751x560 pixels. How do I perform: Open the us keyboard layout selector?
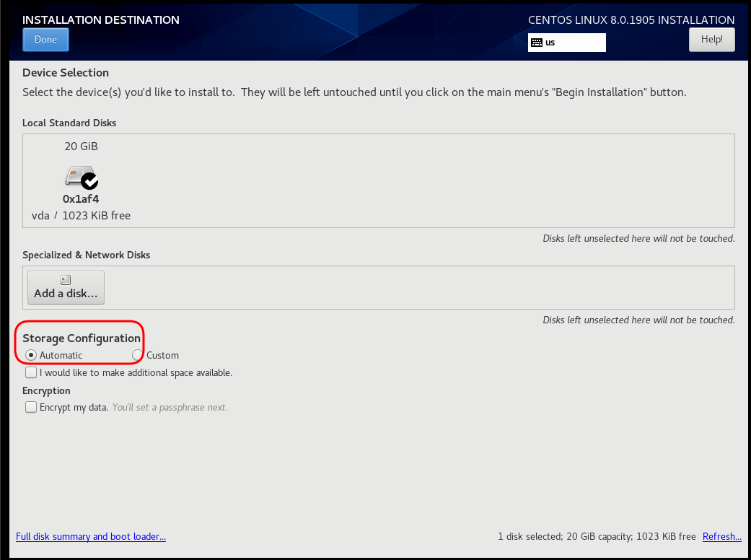(566, 43)
